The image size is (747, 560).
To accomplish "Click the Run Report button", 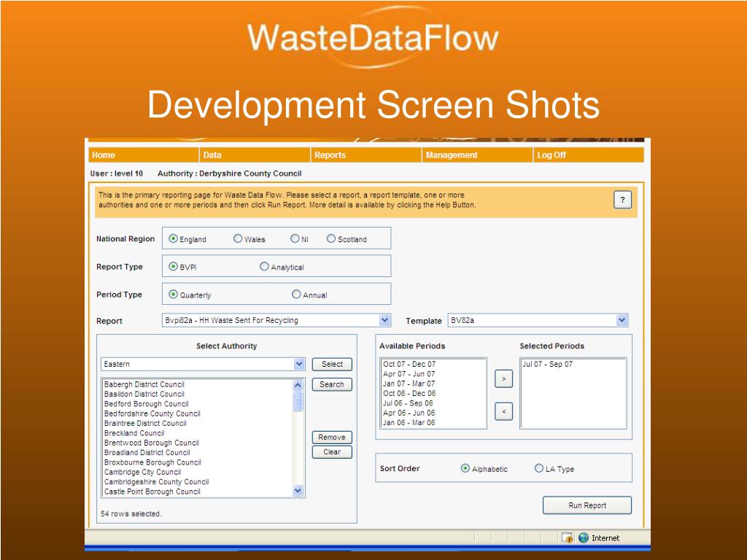I will click(587, 505).
